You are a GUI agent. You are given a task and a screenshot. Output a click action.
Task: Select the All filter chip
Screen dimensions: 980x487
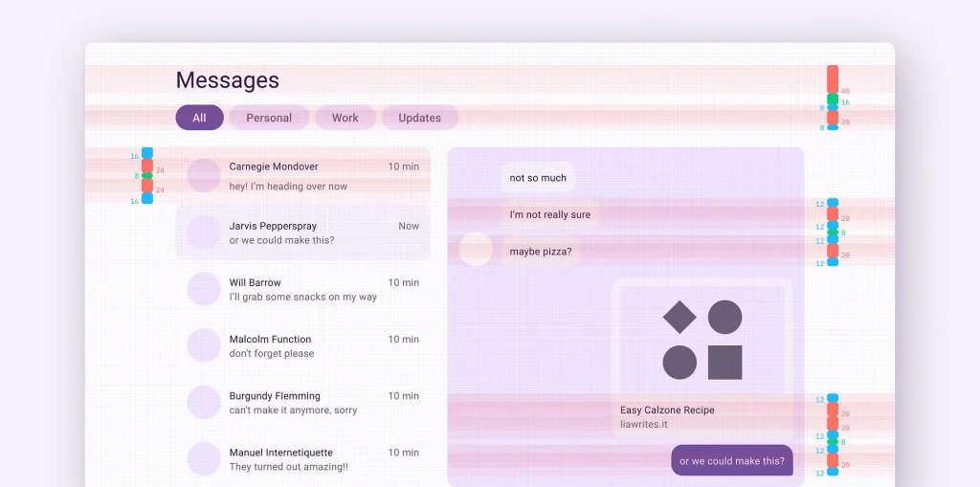click(x=199, y=118)
